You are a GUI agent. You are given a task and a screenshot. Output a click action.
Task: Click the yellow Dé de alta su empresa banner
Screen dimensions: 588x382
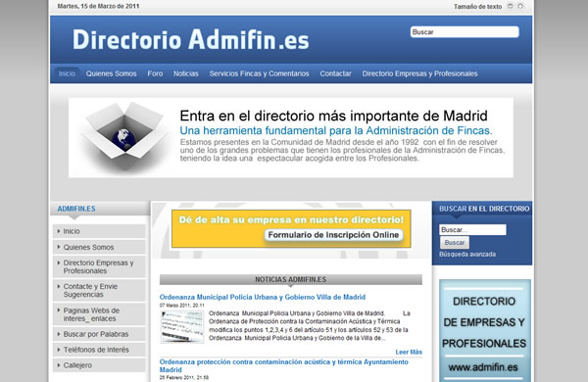pos(291,228)
